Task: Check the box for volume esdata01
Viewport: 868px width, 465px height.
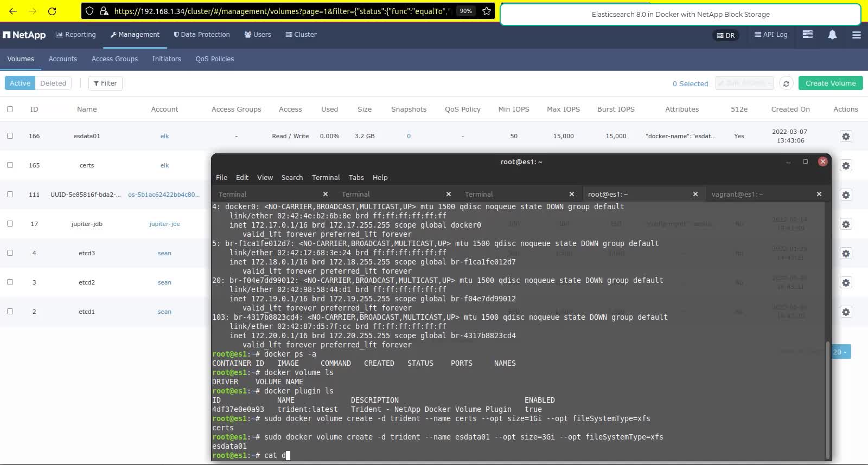Action: coord(10,135)
